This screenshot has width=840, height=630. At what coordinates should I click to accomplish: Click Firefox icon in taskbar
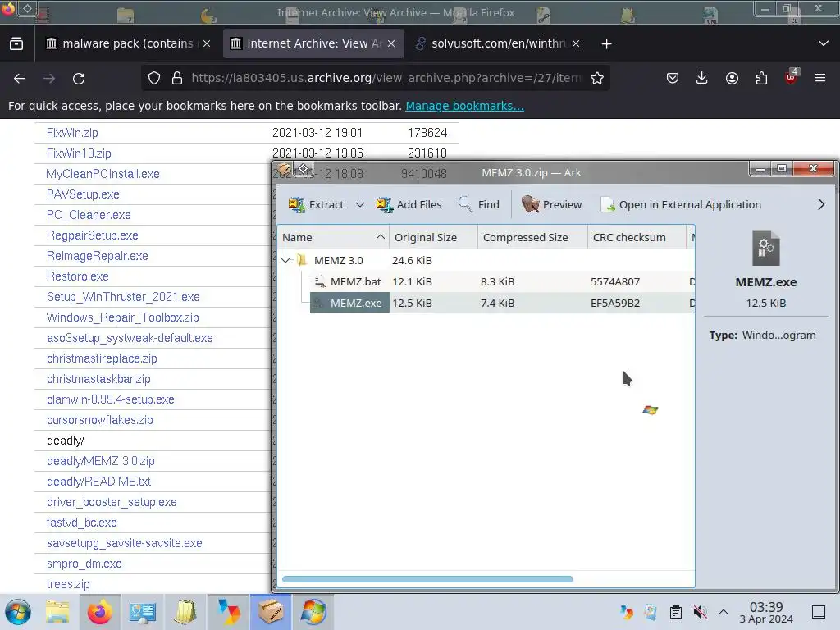point(99,612)
